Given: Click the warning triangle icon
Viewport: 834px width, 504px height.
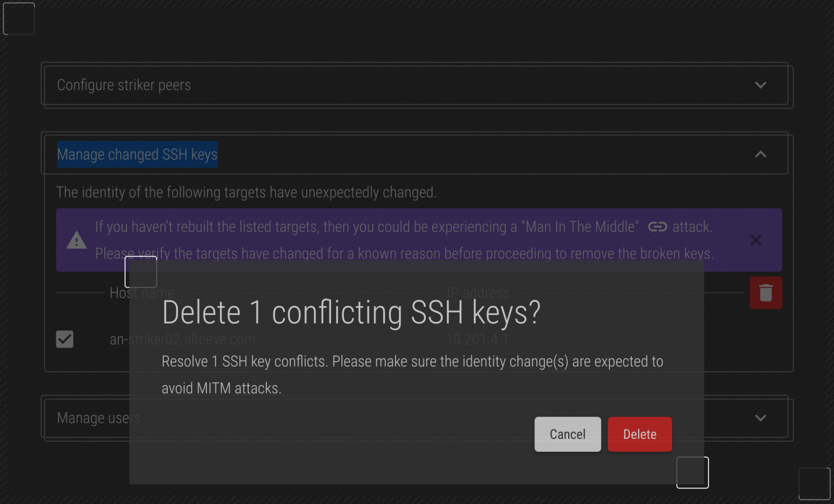Looking at the screenshot, I should [x=77, y=240].
